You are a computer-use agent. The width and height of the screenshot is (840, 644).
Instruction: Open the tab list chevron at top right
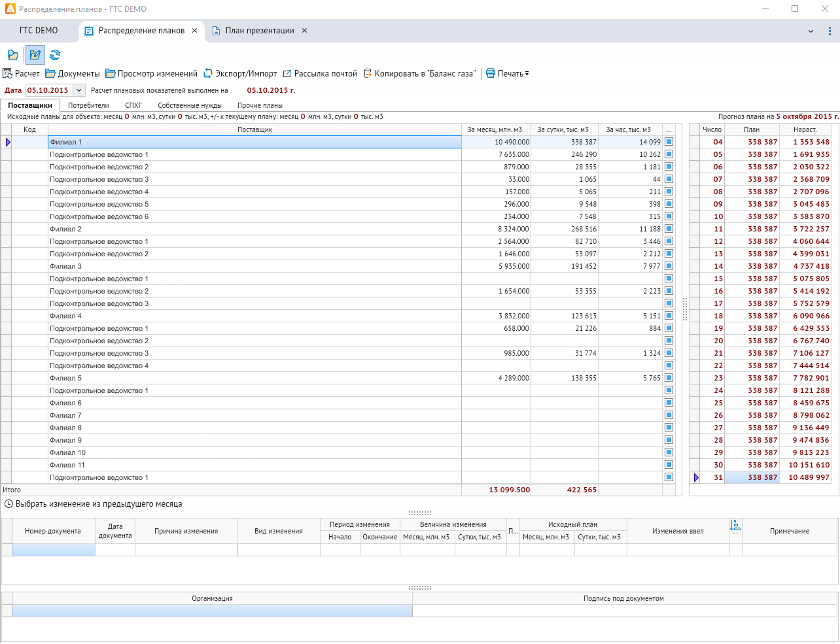tap(811, 31)
